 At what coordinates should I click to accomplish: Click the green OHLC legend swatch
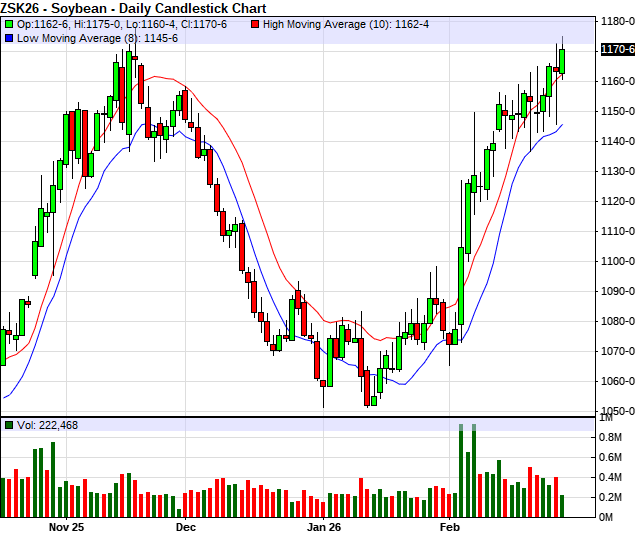pos(9,23)
